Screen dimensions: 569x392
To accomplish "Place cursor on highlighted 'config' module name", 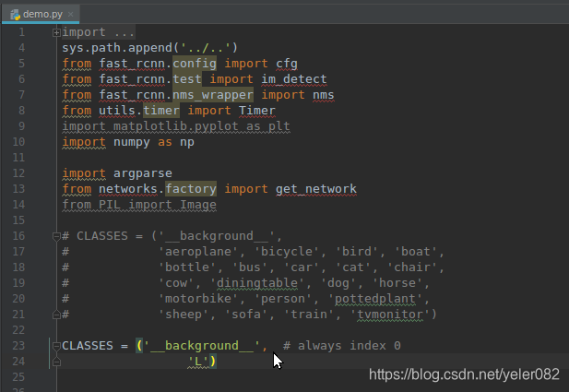I will click(x=195, y=64).
